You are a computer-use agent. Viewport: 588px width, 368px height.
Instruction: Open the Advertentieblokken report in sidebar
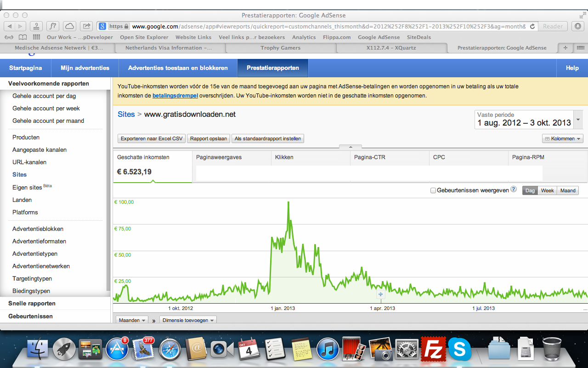(x=38, y=229)
